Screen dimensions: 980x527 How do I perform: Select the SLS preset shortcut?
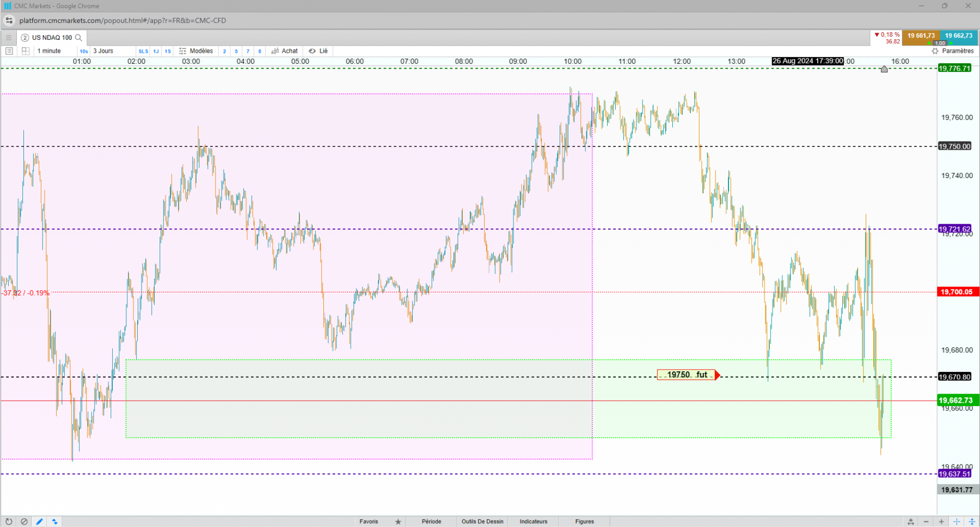point(143,51)
